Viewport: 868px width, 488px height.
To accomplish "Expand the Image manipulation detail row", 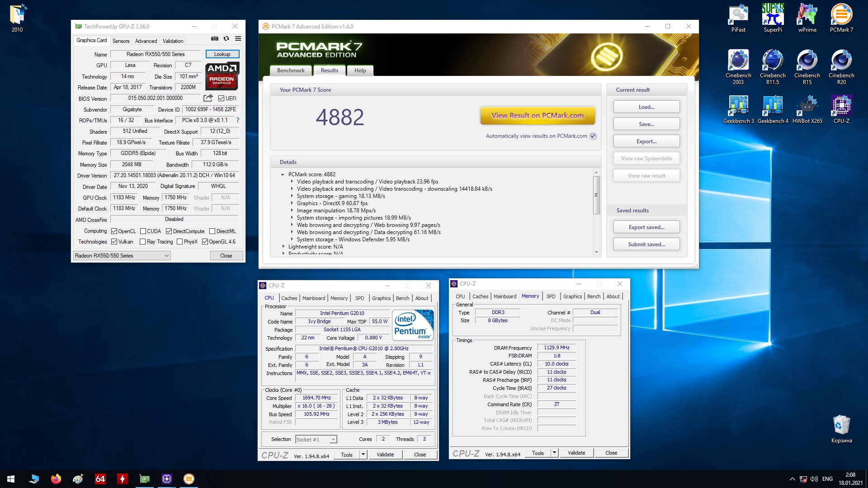I will (x=292, y=211).
